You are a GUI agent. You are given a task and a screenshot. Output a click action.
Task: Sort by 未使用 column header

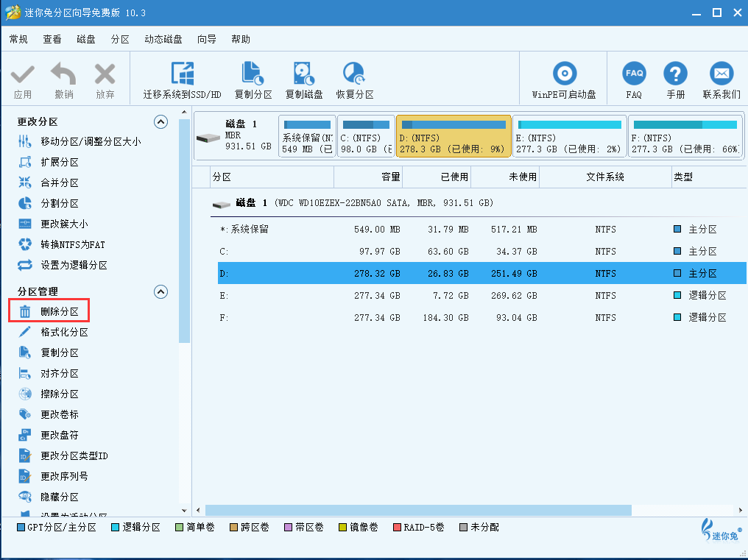point(505,177)
